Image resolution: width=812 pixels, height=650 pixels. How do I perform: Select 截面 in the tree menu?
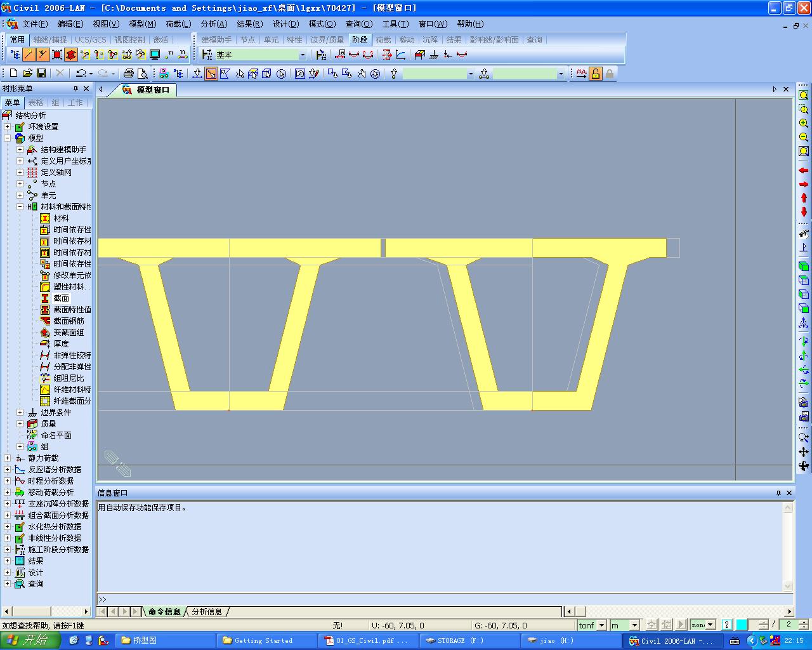click(x=61, y=298)
